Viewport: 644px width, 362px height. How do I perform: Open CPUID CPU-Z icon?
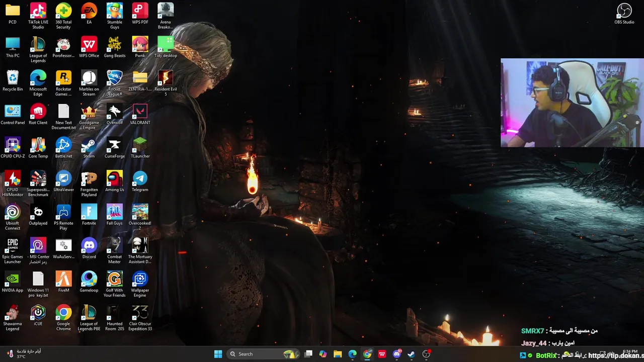tap(13, 148)
